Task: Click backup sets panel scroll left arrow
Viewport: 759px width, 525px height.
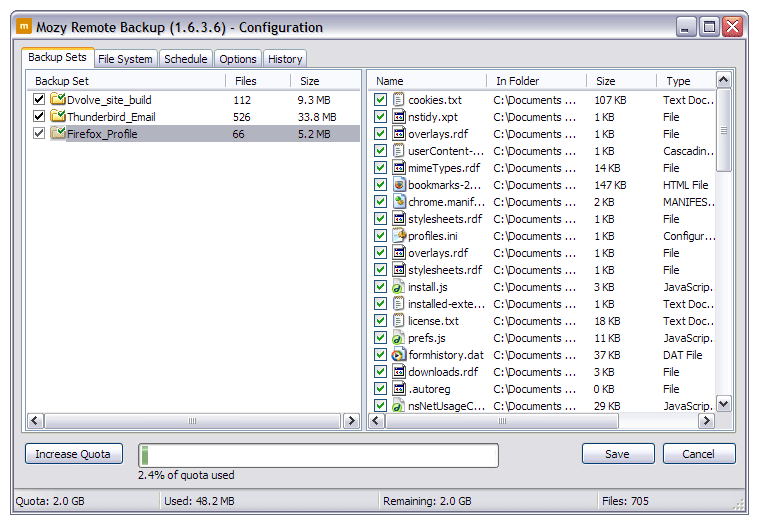Action: tap(35, 420)
